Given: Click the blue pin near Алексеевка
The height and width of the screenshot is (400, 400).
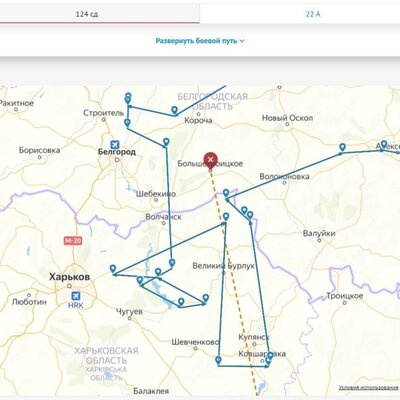Looking at the screenshot, I should pos(384,145).
